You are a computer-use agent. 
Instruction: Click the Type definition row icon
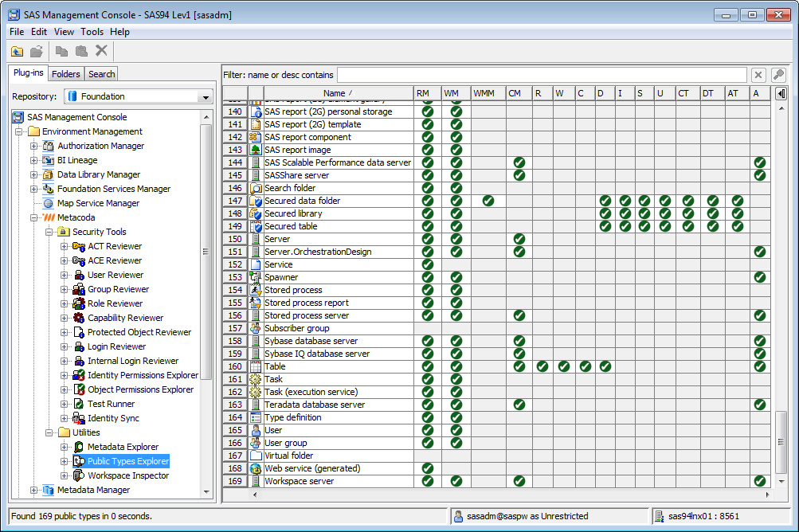pyautogui.click(x=255, y=417)
